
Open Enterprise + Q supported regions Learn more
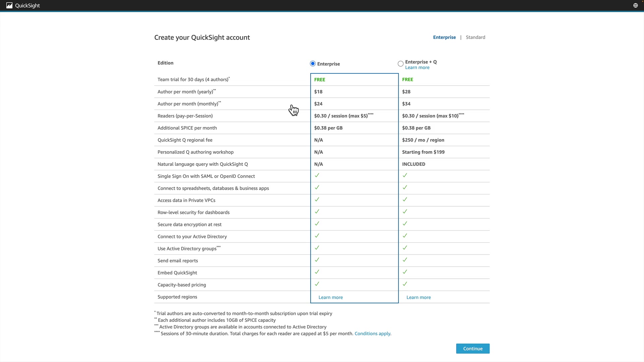click(x=418, y=297)
